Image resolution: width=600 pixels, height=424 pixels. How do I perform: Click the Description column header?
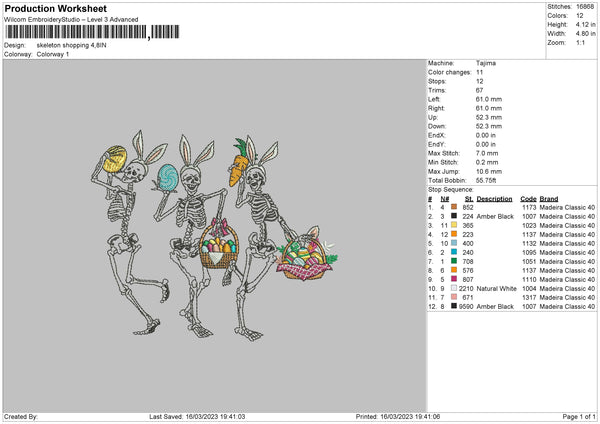(x=495, y=198)
